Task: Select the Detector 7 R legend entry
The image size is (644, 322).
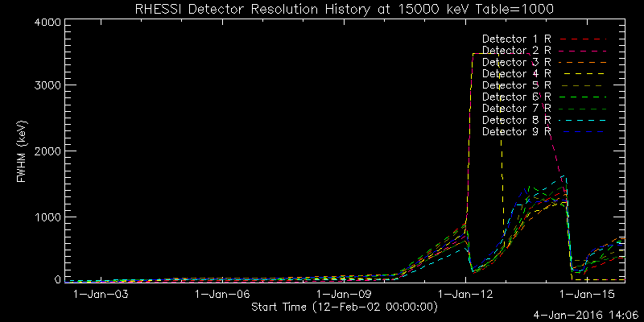Action: 516,108
